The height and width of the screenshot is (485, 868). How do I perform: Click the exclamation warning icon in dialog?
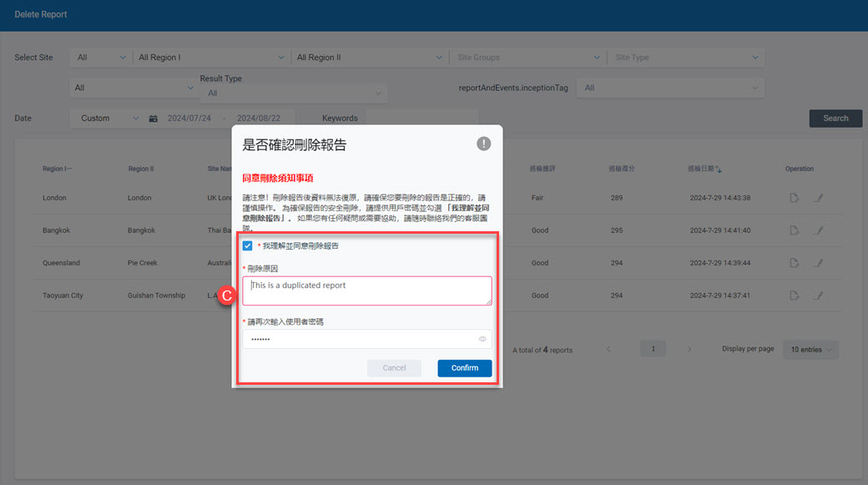pos(483,144)
